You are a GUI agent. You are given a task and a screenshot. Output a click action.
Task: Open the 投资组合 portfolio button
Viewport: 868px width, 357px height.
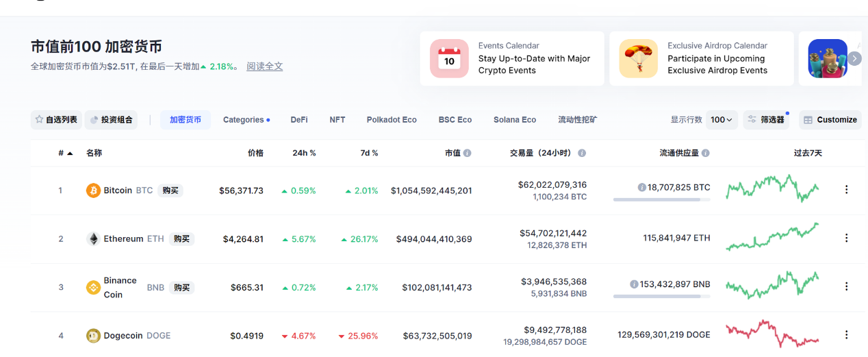(112, 120)
